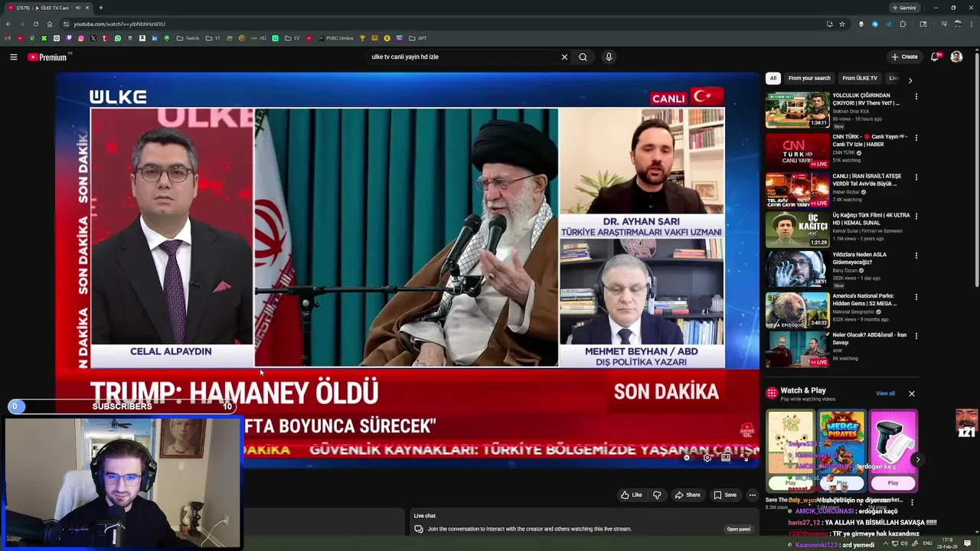Show more filter chips with the arrow
Viewport: 980px width, 551px height.
(910, 80)
